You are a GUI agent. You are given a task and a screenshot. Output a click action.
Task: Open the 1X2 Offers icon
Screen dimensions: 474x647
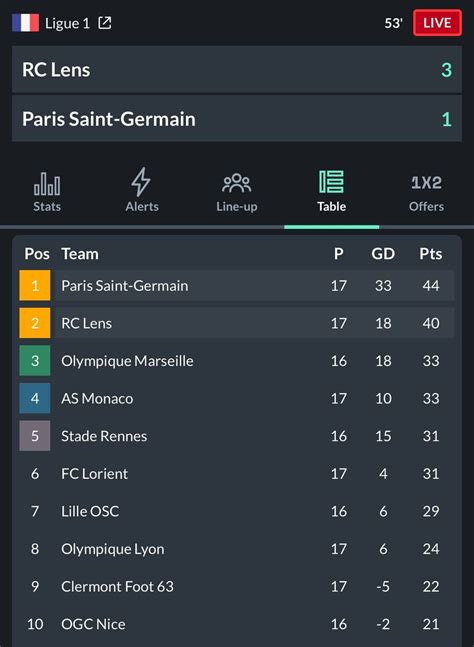coord(426,182)
